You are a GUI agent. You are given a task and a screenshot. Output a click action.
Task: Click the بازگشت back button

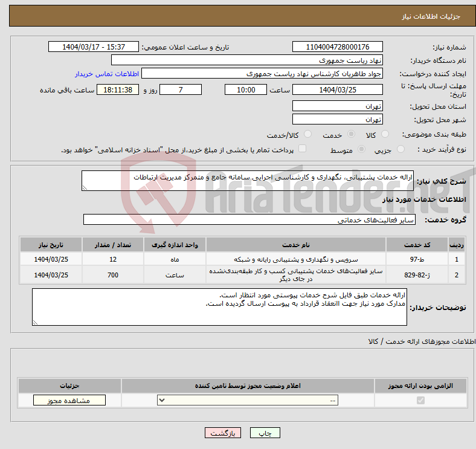point(223,433)
